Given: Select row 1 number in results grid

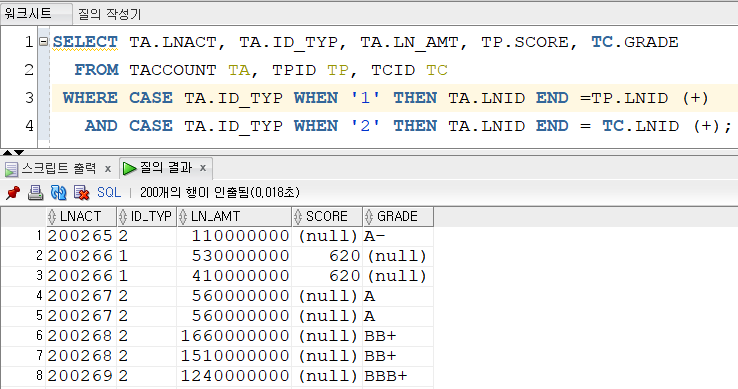Looking at the screenshot, I should 24,235.
